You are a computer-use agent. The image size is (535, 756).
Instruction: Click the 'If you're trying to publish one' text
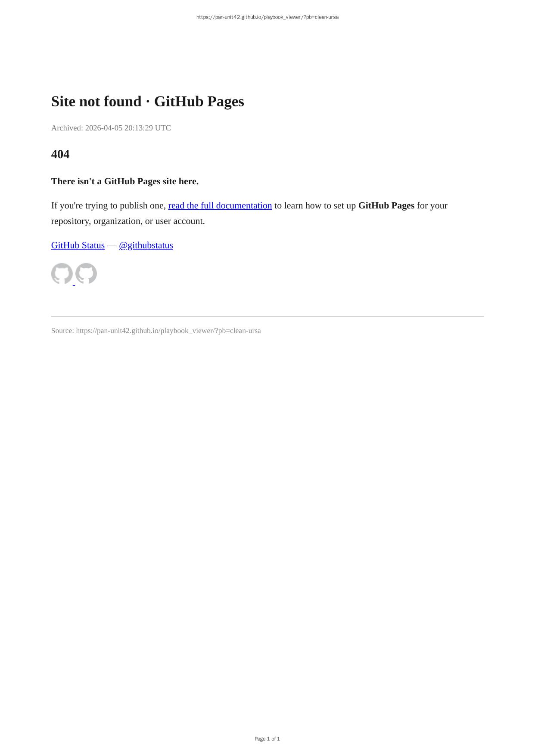pyautogui.click(x=109, y=206)
